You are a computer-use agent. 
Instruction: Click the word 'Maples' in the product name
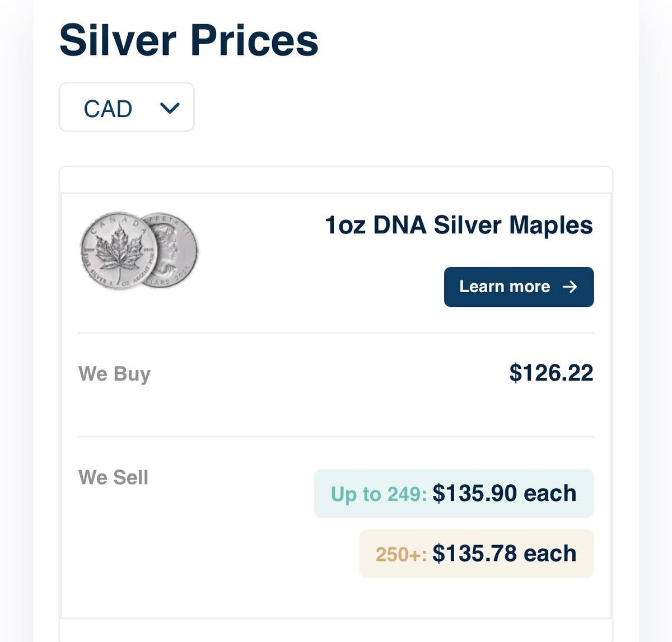[551, 225]
